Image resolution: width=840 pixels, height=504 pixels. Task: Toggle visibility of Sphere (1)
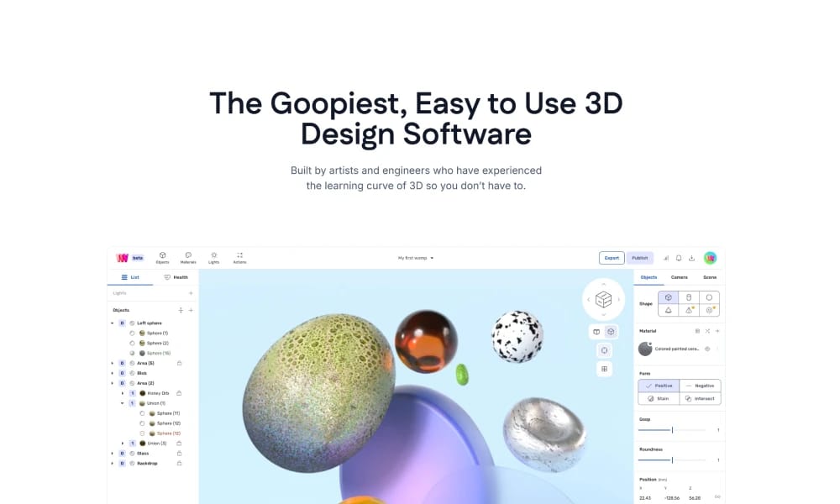[x=133, y=333]
